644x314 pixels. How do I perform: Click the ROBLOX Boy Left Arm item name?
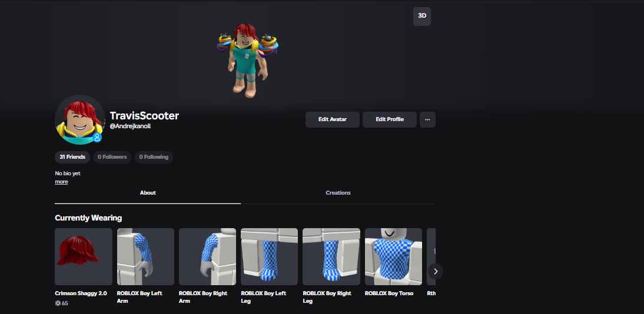140,297
